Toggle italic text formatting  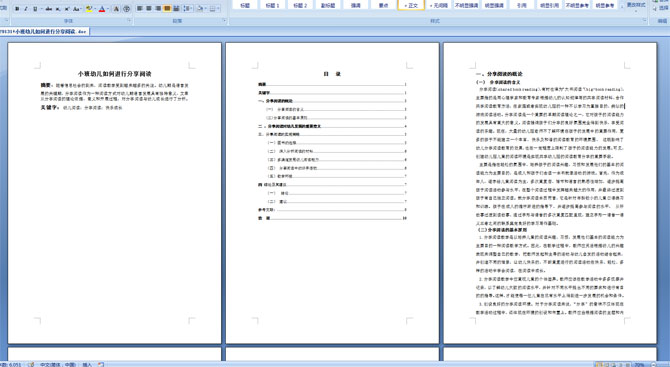(x=26, y=9)
